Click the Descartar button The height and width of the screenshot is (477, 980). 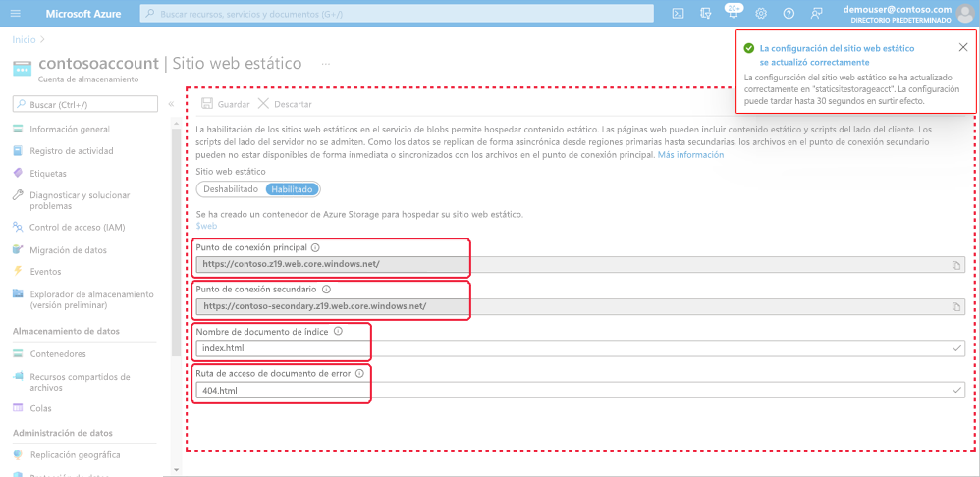click(285, 104)
